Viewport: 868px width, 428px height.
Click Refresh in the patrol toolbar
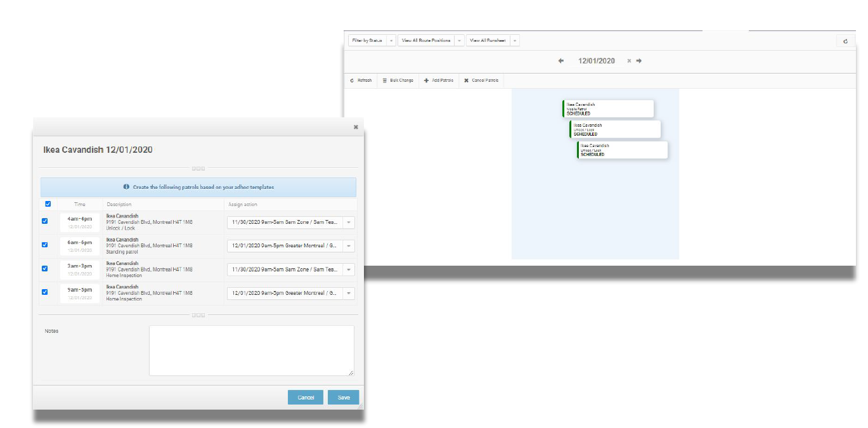(x=361, y=81)
